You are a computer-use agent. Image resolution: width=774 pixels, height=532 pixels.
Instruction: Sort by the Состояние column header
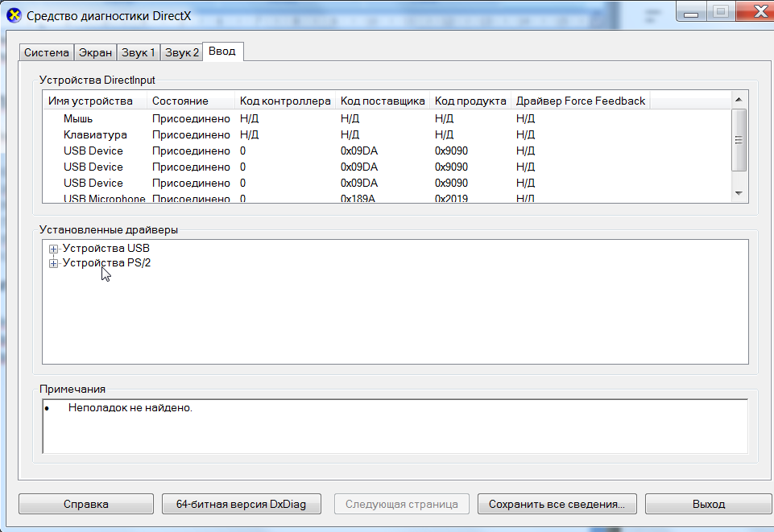pos(191,101)
